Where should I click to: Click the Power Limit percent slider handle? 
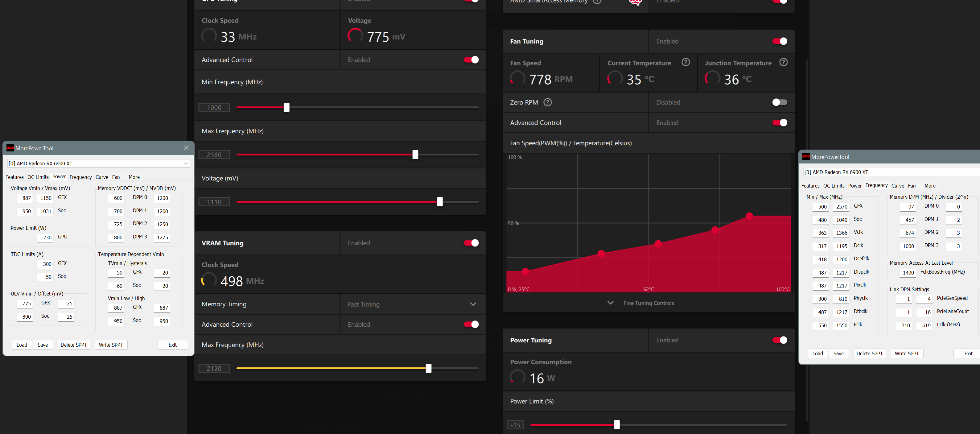[x=617, y=424]
